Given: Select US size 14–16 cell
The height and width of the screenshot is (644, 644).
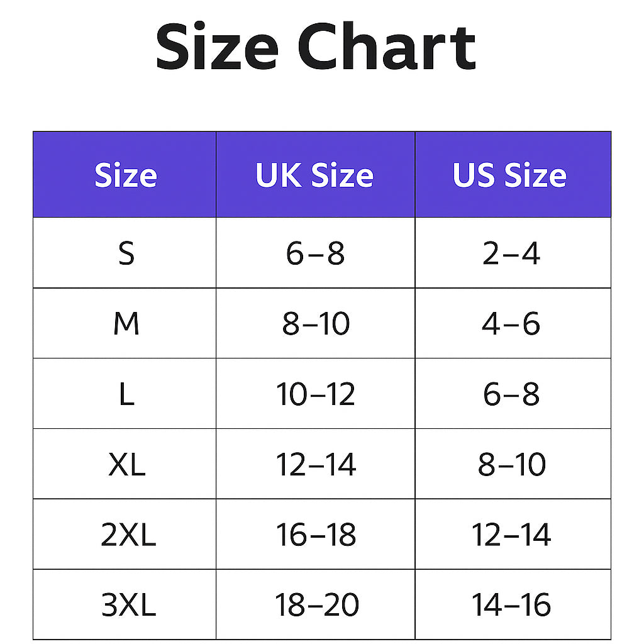Looking at the screenshot, I should pos(511,606).
